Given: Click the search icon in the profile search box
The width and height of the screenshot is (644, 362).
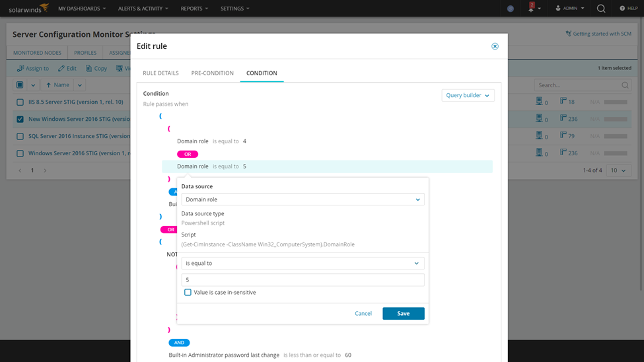Looking at the screenshot, I should pos(625,85).
